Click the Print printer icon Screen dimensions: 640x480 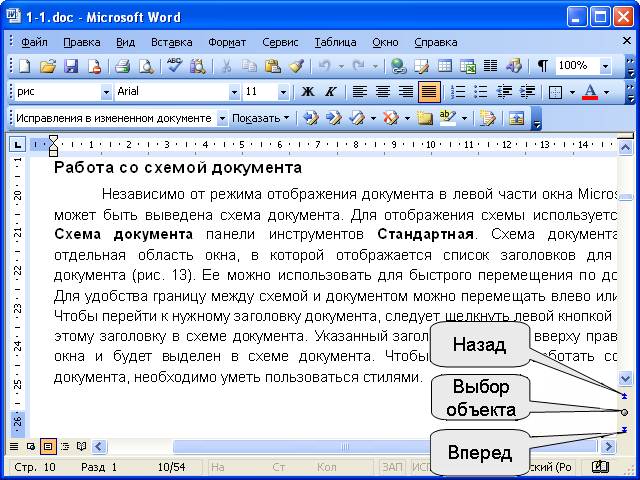click(122, 66)
